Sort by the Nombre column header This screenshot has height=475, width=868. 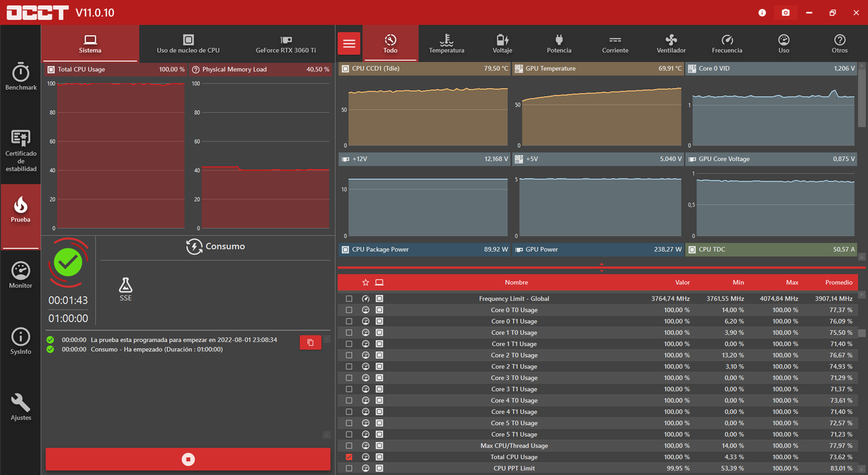pos(516,282)
